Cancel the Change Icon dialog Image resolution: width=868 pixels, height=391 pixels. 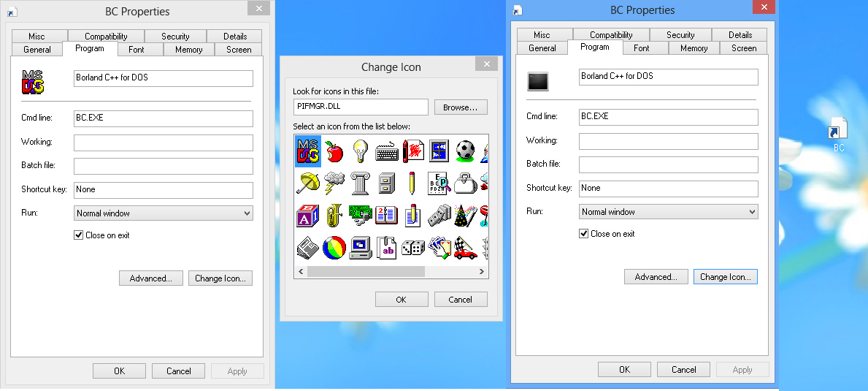pos(461,300)
